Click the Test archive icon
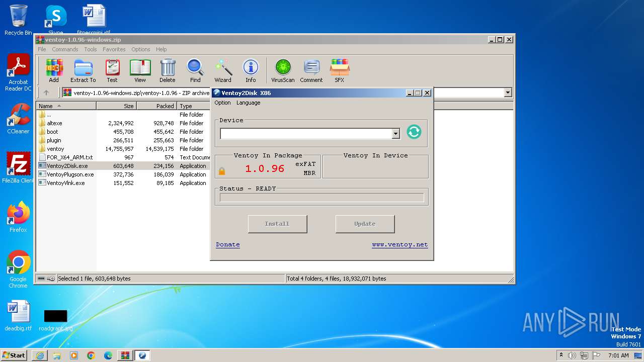 coord(112,71)
